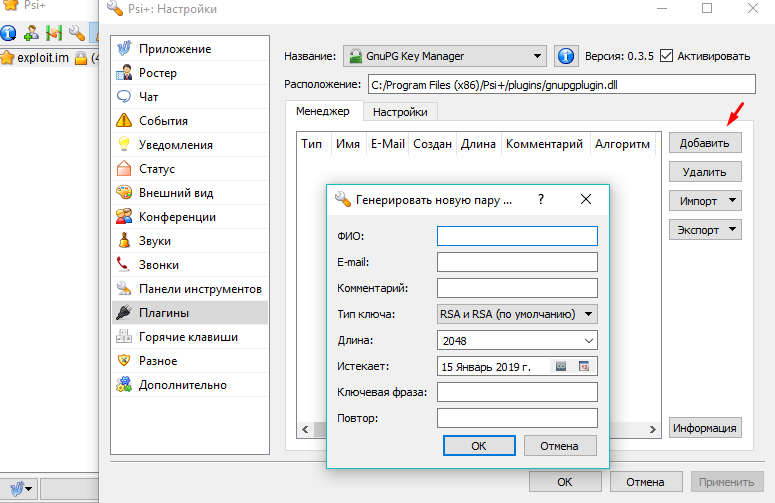
Task: Click the Тип column header
Action: pos(312,144)
